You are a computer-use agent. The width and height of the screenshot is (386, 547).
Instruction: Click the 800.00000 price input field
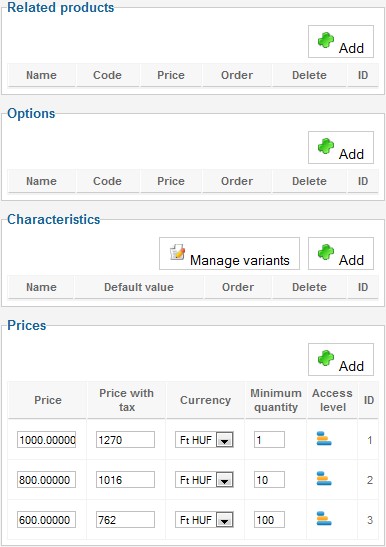46,480
